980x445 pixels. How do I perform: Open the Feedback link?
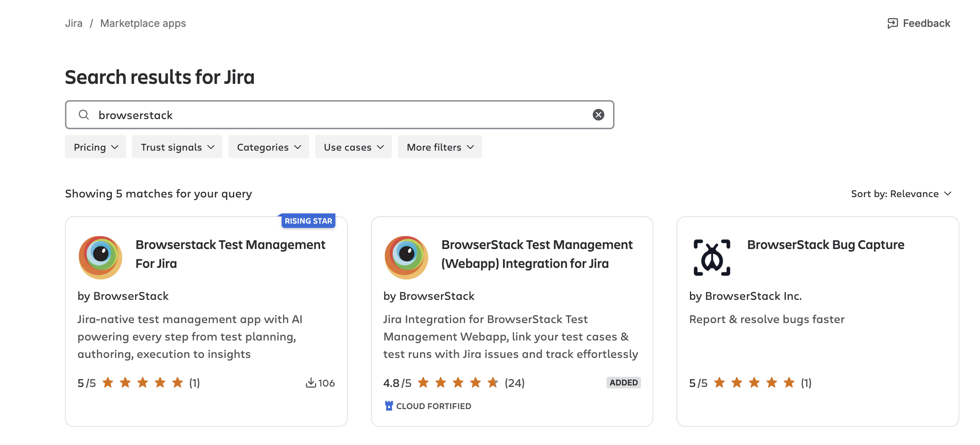pos(918,23)
